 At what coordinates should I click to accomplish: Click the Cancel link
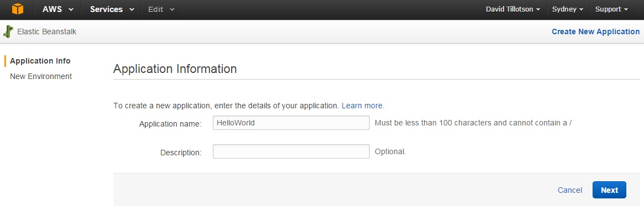click(x=570, y=190)
